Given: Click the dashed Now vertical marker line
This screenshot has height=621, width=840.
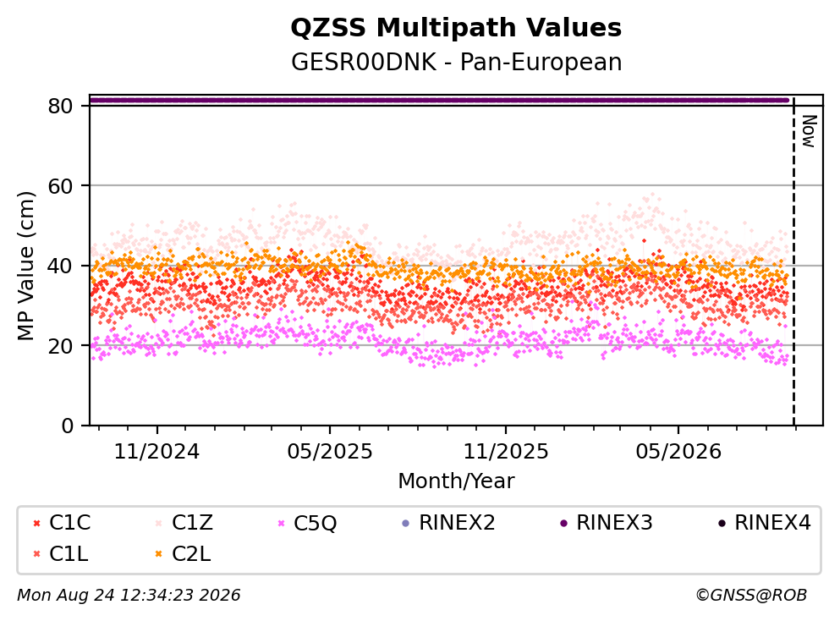Looking at the screenshot, I should [x=793, y=261].
